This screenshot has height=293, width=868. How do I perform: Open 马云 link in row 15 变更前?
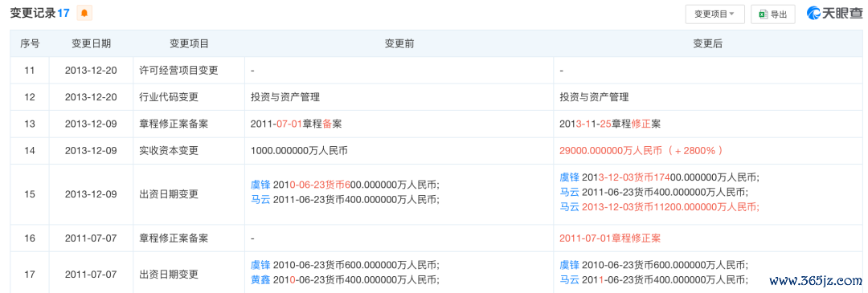[260, 200]
